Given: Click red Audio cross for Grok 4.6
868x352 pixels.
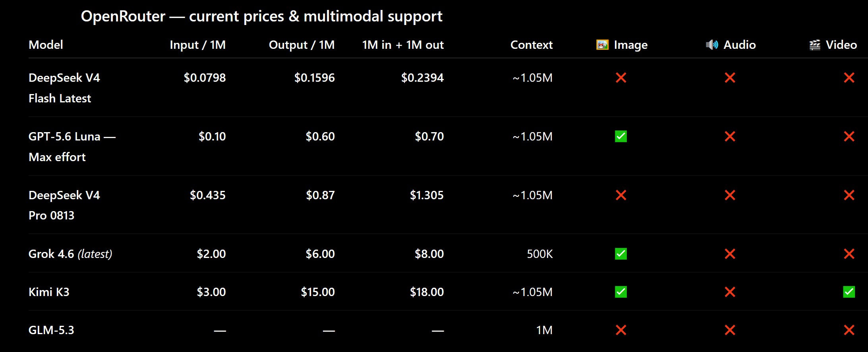Looking at the screenshot, I should tap(730, 254).
